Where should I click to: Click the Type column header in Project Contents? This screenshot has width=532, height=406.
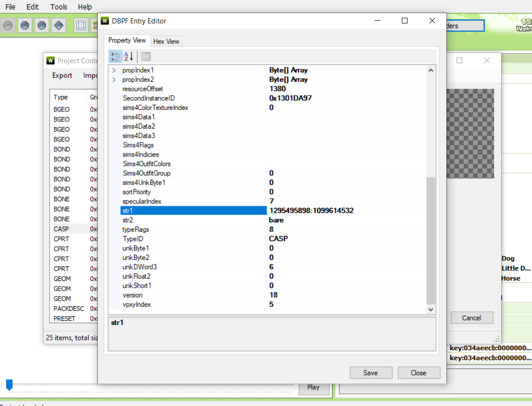click(x=68, y=97)
